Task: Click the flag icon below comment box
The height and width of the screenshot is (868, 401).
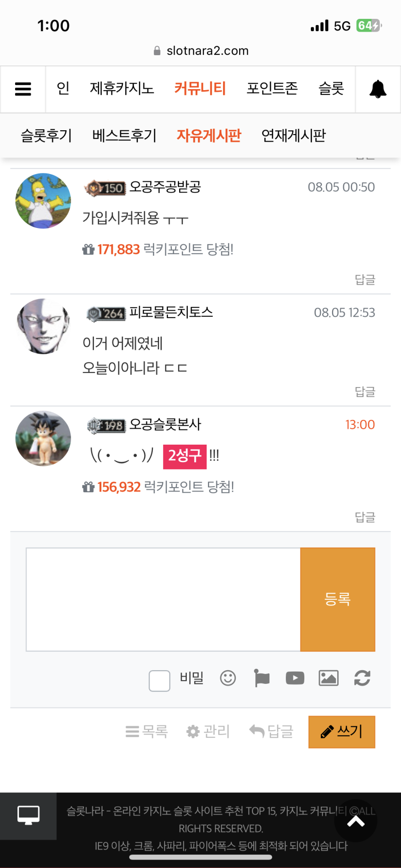Action: tap(261, 678)
